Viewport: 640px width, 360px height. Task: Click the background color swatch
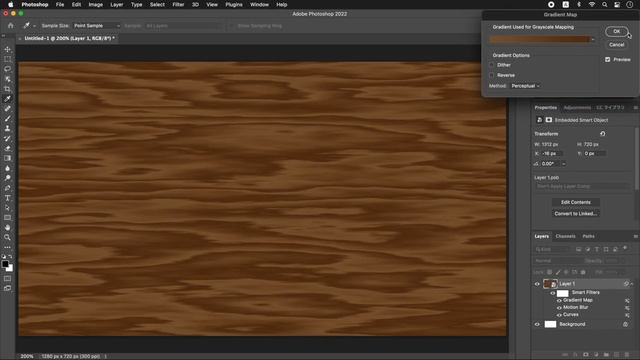10,269
